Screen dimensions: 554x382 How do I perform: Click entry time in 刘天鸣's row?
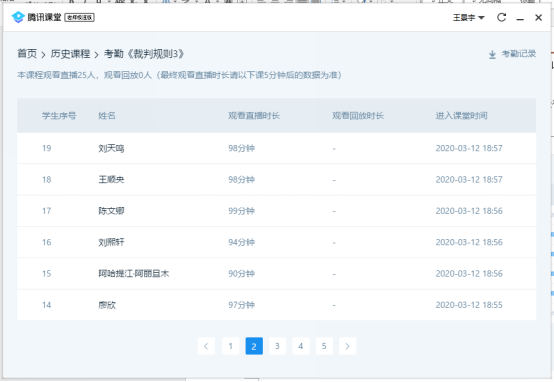469,148
